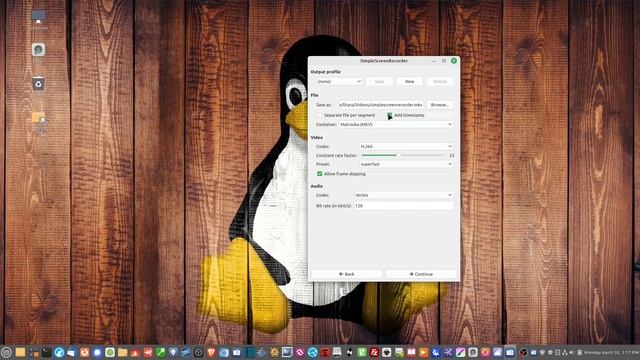Click the volume icon in the system tray
This screenshot has width=640, height=360.
point(571,352)
